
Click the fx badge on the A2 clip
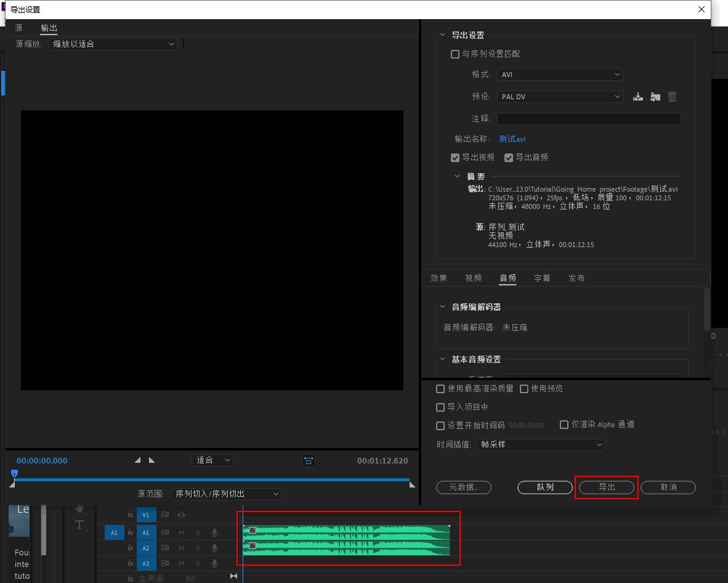tap(253, 545)
